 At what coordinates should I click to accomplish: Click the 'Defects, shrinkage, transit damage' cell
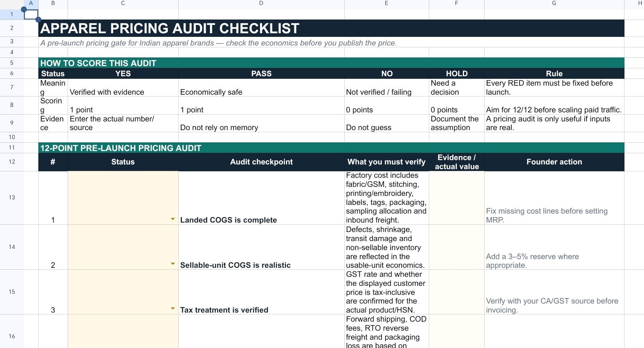click(387, 247)
